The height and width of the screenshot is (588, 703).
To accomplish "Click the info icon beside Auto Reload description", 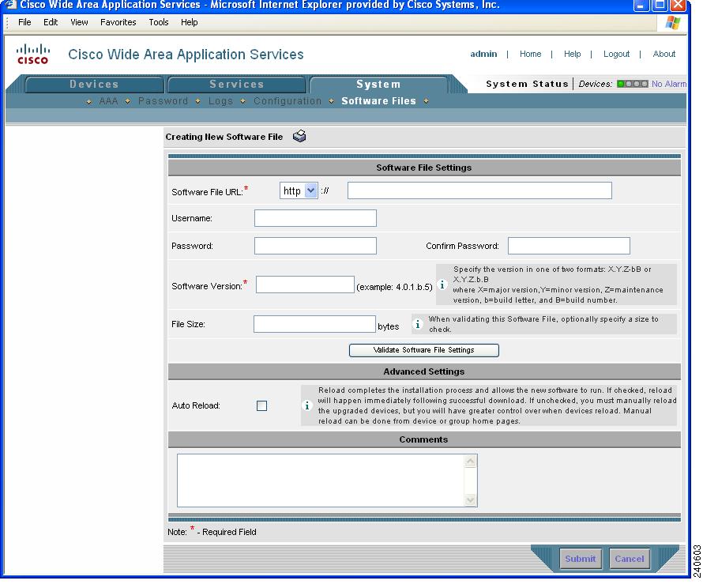I will [x=307, y=405].
